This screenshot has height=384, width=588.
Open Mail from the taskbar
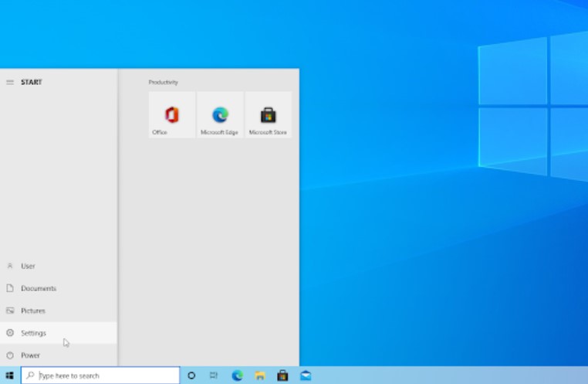pos(306,376)
